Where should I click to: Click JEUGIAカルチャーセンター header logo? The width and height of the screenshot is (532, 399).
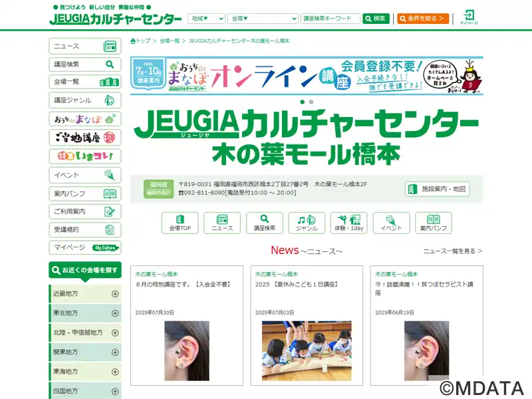[115, 19]
